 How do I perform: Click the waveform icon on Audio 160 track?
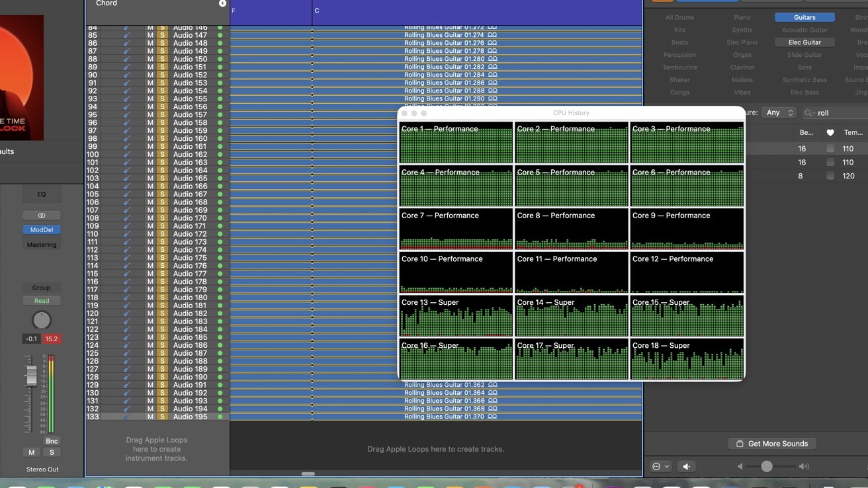tap(126, 139)
